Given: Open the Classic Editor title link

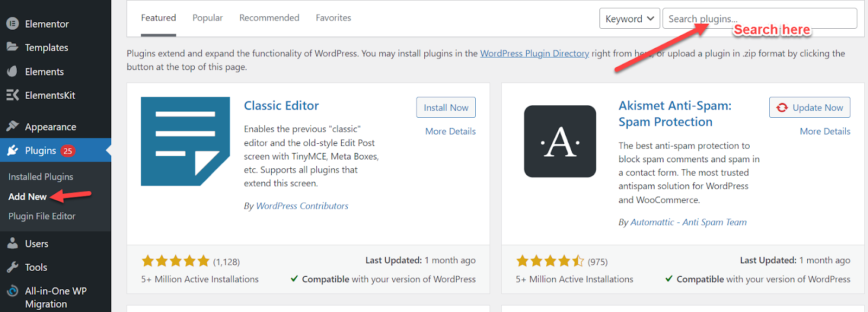Looking at the screenshot, I should (x=281, y=106).
